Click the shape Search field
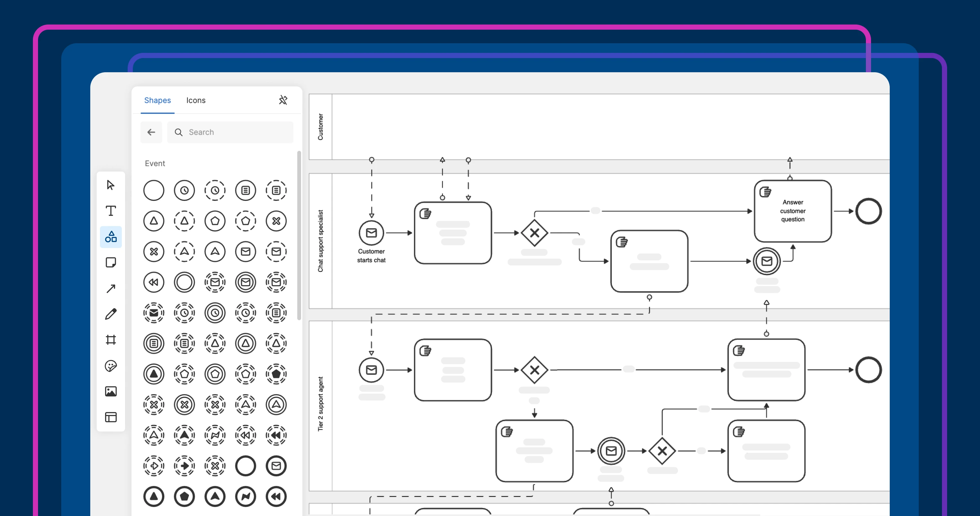980x516 pixels. 230,132
